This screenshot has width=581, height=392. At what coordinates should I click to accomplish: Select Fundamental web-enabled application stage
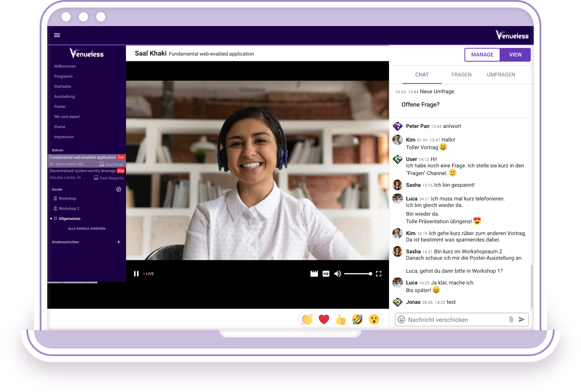(x=87, y=161)
